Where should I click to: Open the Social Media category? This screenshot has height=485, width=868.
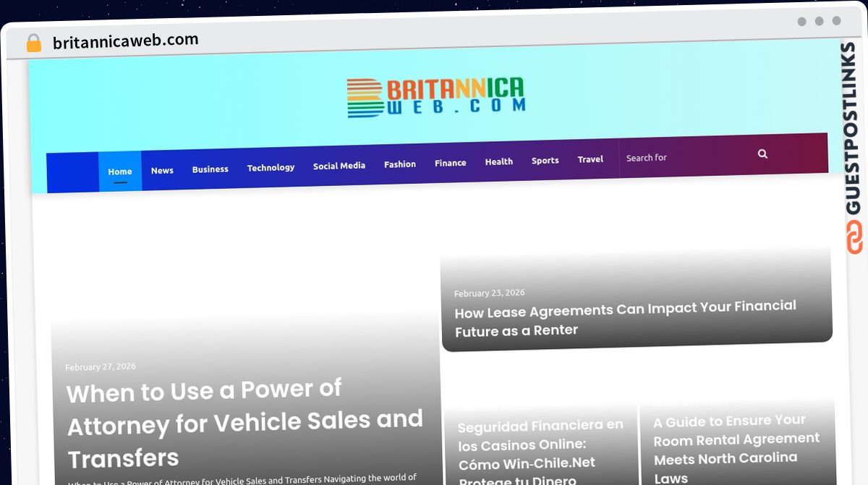tap(339, 166)
